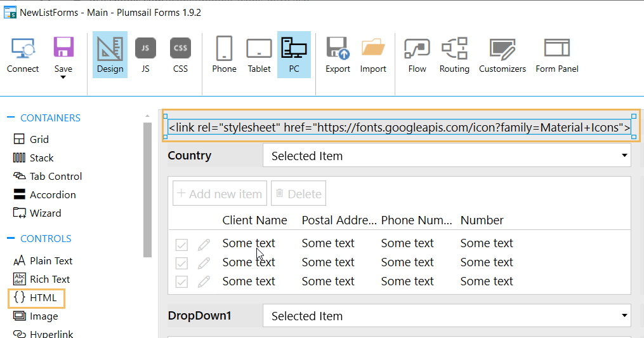Click the Delete button in list
Screen dimensions: 644x338
tap(298, 194)
